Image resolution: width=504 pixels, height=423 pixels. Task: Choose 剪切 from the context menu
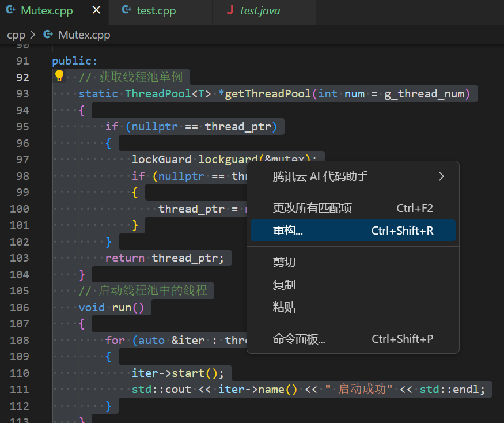[353, 262]
